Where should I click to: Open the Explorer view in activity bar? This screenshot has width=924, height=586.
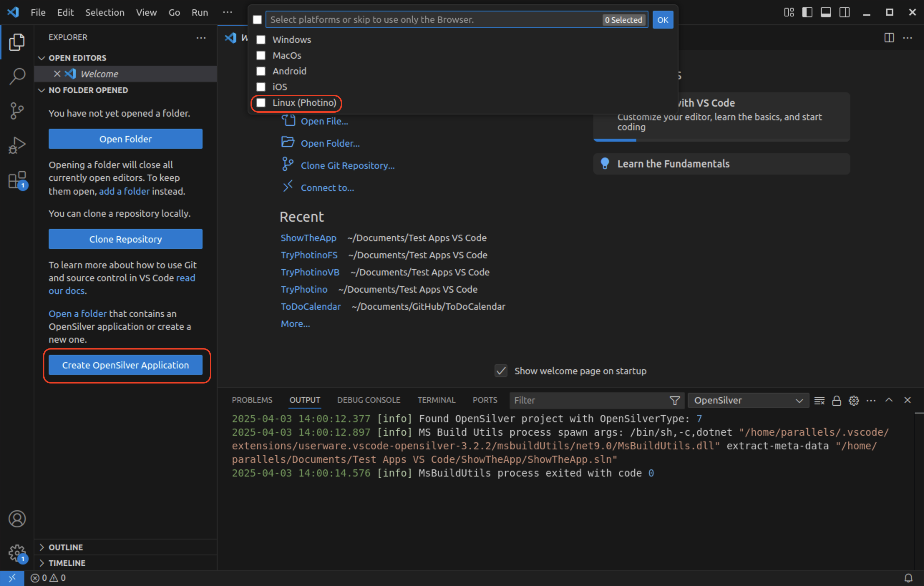(17, 41)
